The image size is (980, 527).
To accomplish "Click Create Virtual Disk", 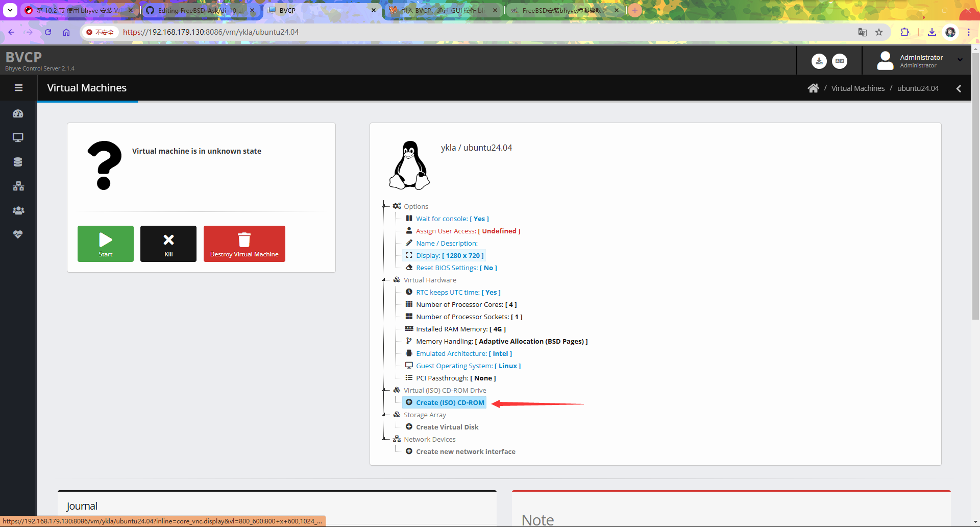I will click(x=447, y=427).
